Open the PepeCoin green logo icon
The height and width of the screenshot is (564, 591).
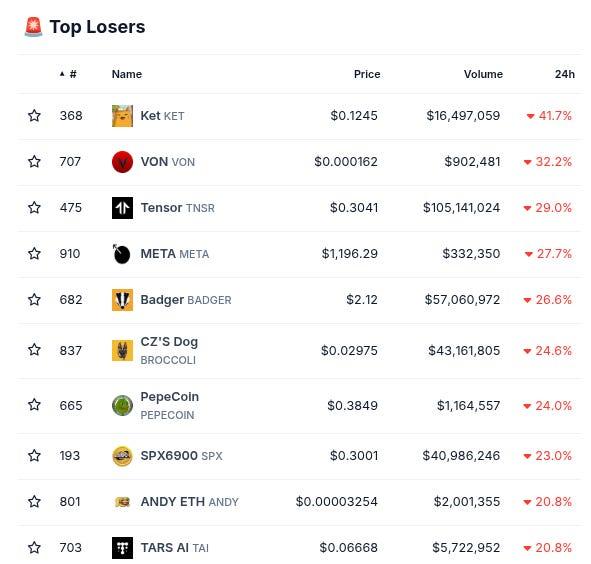(x=122, y=405)
